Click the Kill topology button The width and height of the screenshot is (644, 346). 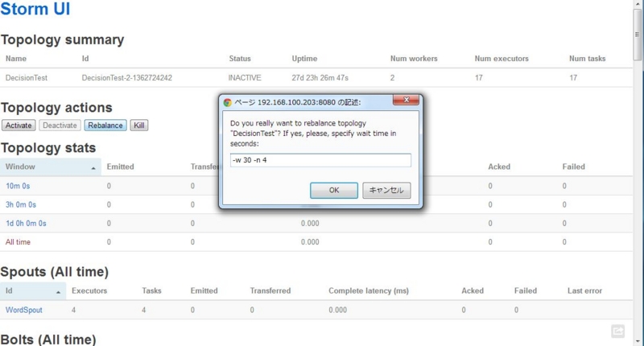coord(139,126)
